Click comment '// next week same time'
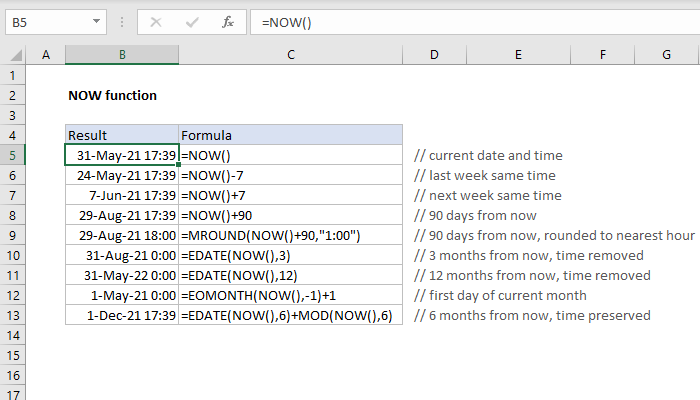 click(488, 196)
